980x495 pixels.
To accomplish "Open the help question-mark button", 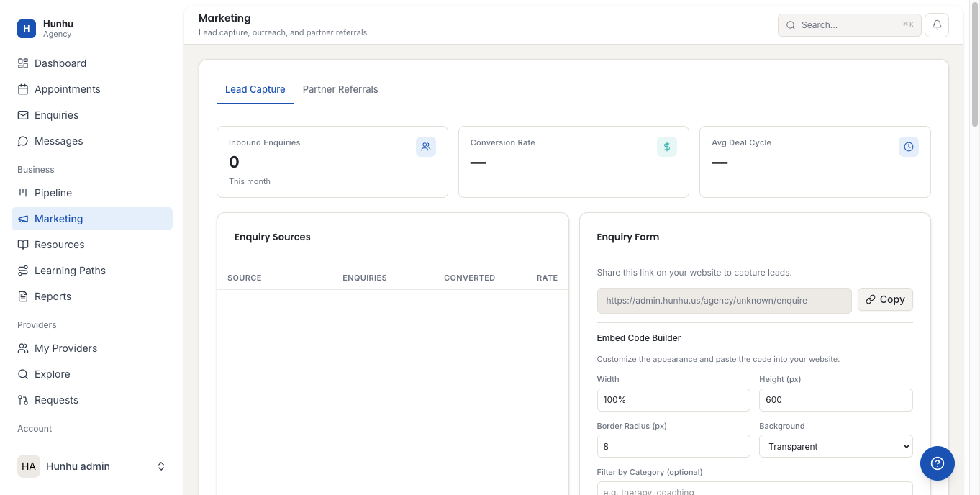I will point(938,463).
